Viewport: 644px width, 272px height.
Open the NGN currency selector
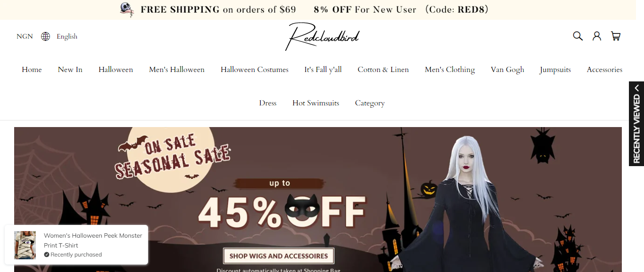point(25,36)
